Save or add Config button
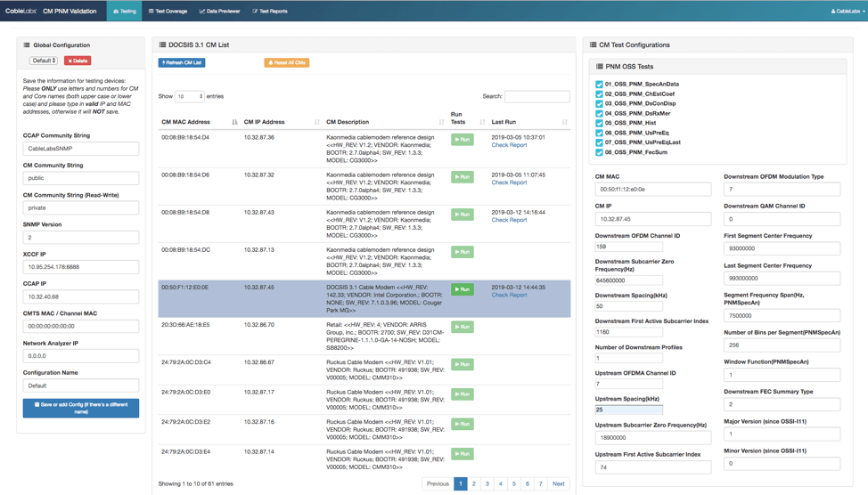Viewport: 868px width, 495px height. point(81,408)
